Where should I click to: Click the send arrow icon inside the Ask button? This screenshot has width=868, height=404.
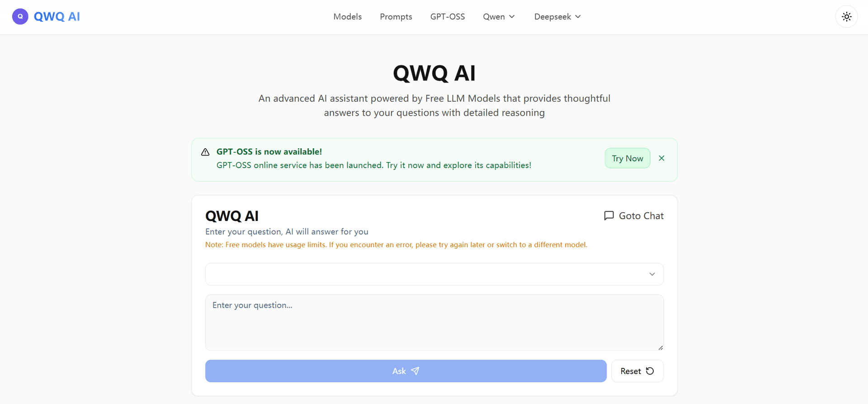pyautogui.click(x=415, y=371)
